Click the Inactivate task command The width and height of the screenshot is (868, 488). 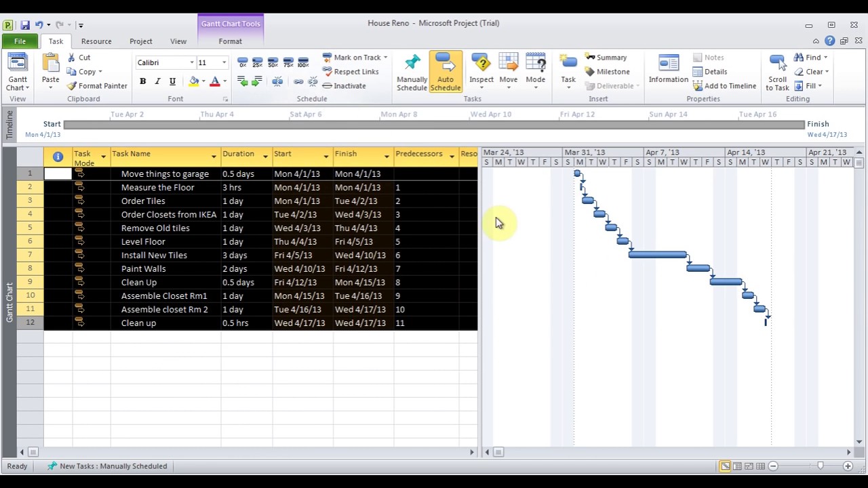coord(344,86)
